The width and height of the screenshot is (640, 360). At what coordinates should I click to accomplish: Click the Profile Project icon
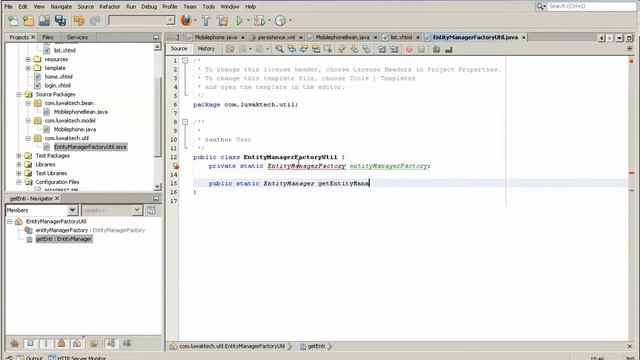(280, 20)
